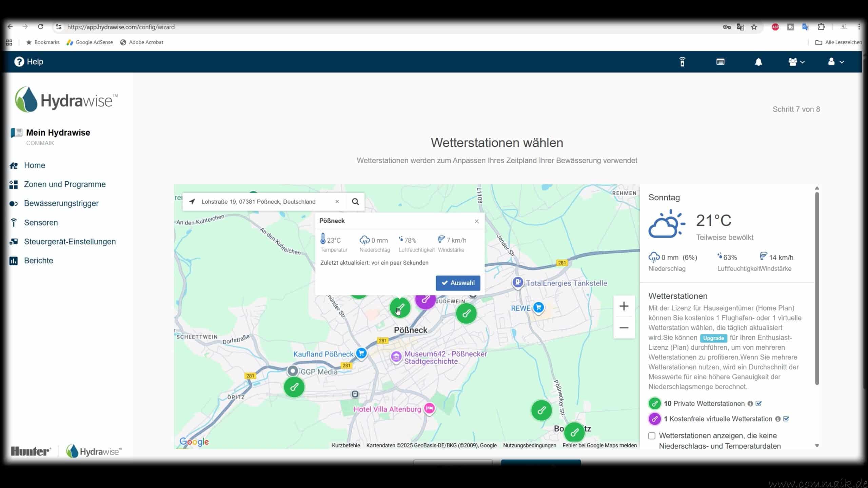Open the AdBlock Plus extension icon
Image resolution: width=868 pixels, height=488 pixels.
(775, 27)
